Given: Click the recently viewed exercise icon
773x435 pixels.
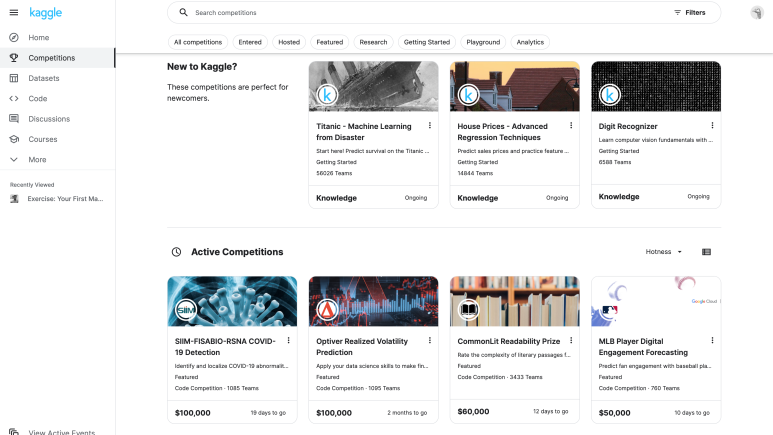Looking at the screenshot, I should pyautogui.click(x=14, y=199).
